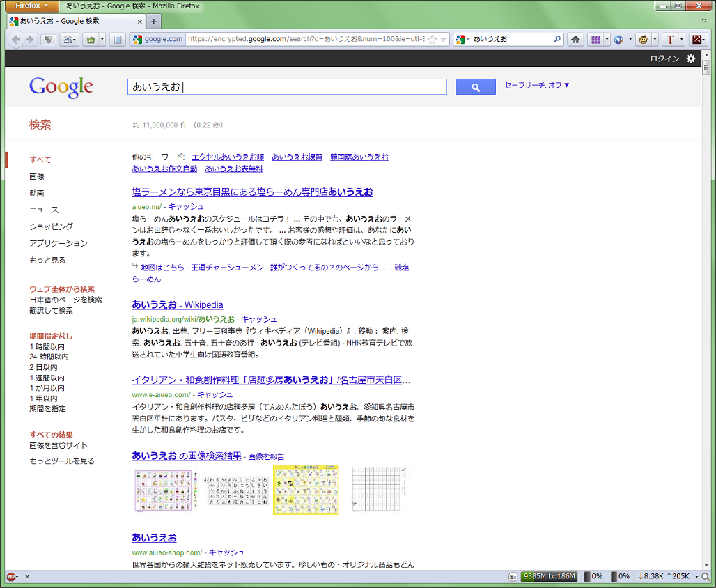The image size is (716, 588).
Task: Open the search engine selector dropdown
Action: (462, 39)
